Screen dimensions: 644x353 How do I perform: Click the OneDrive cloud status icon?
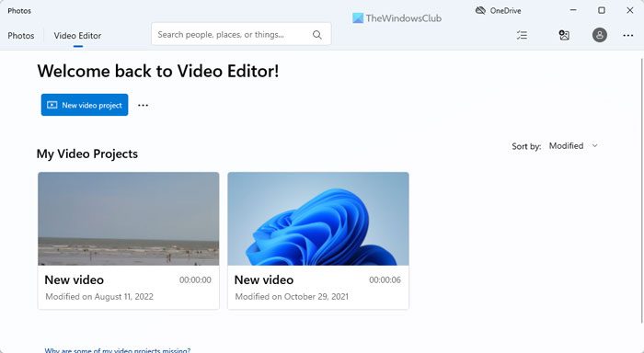point(480,10)
